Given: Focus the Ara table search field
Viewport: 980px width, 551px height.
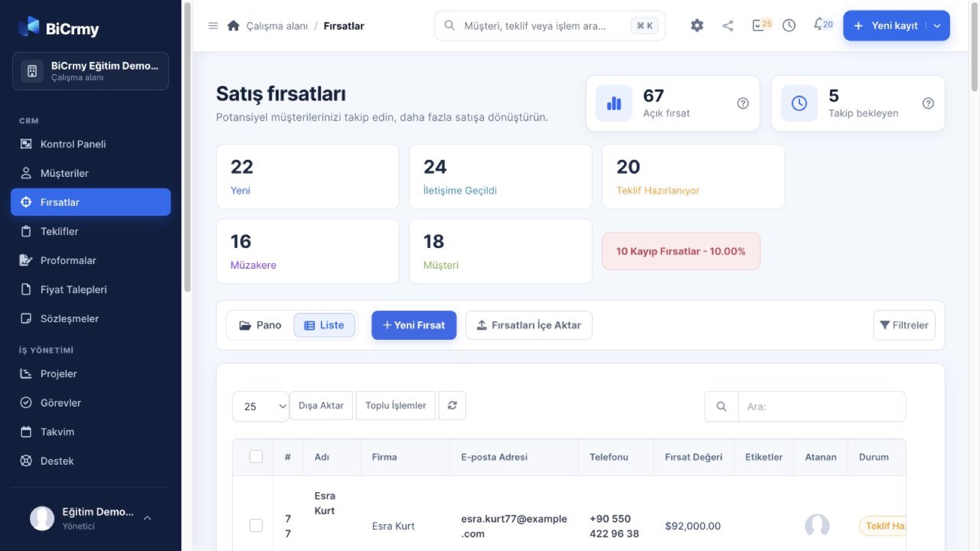Looking at the screenshot, I should coord(821,407).
